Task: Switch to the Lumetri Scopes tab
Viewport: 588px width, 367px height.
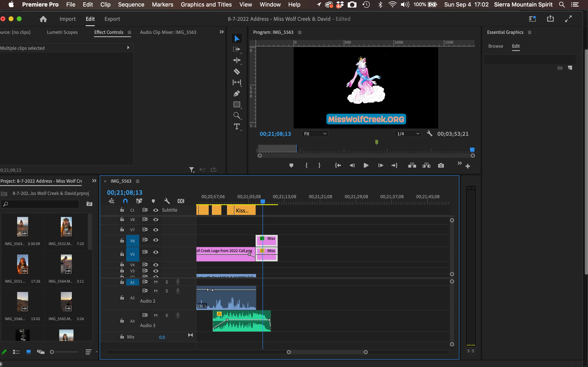Action: (x=62, y=32)
